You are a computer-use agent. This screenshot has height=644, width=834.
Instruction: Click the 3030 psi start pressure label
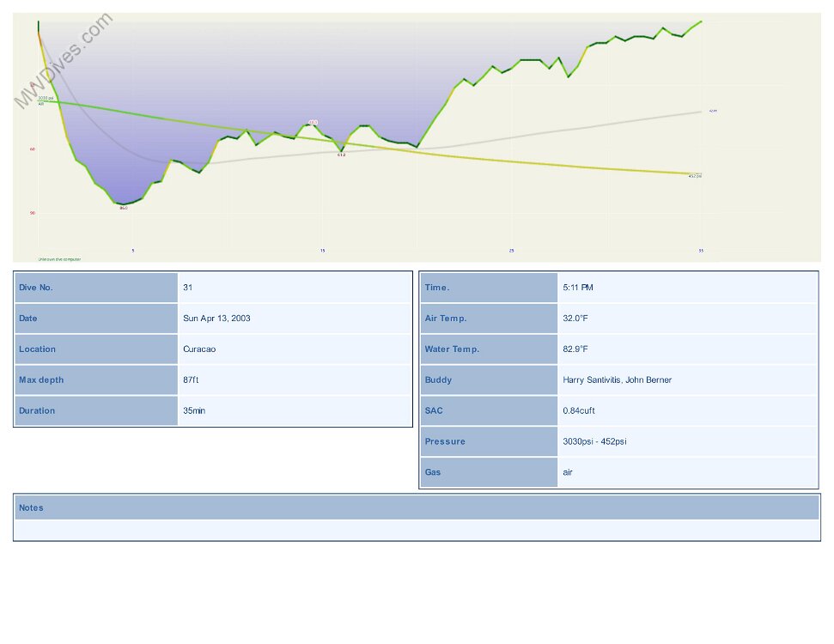point(46,98)
